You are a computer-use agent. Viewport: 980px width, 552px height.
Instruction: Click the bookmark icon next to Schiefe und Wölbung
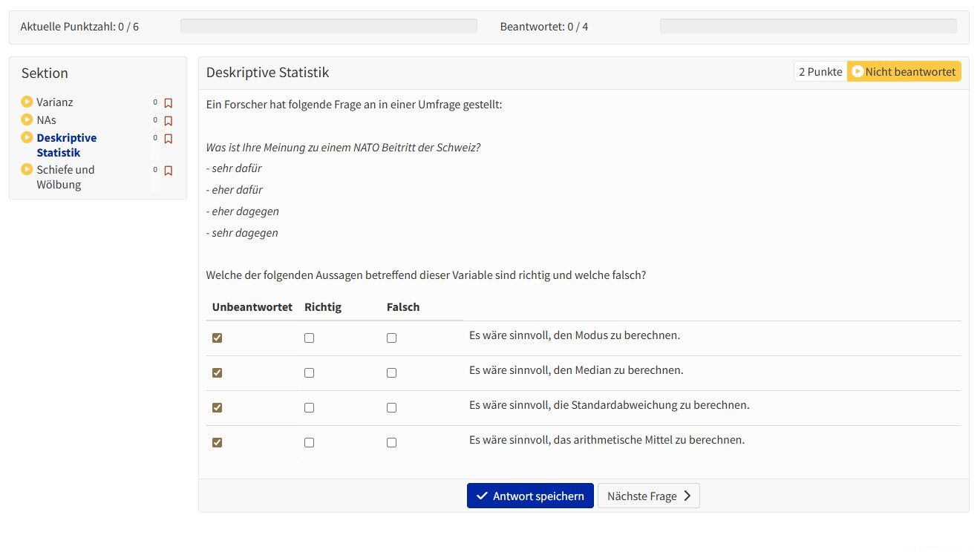(x=169, y=171)
